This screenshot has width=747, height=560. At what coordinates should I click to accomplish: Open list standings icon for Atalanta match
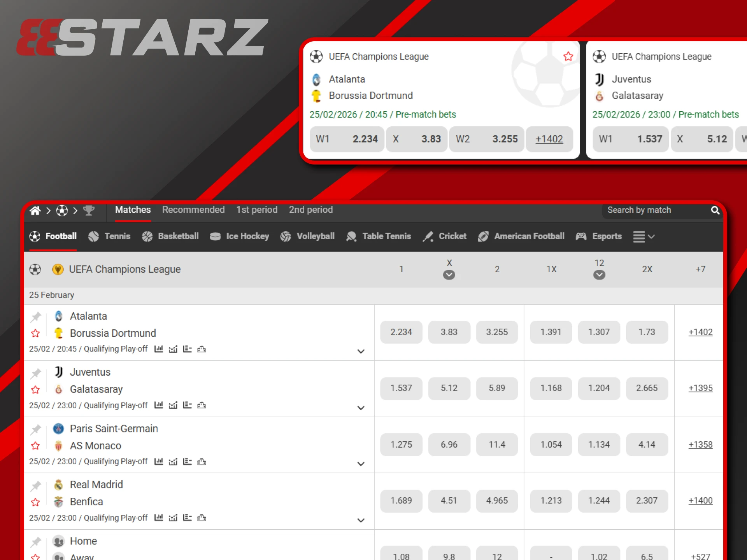click(188, 349)
